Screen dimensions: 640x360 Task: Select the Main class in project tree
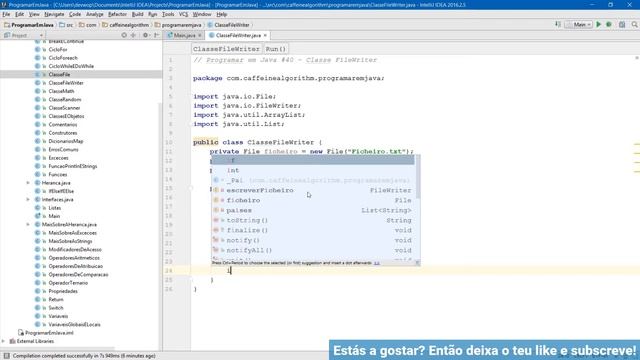point(54,216)
